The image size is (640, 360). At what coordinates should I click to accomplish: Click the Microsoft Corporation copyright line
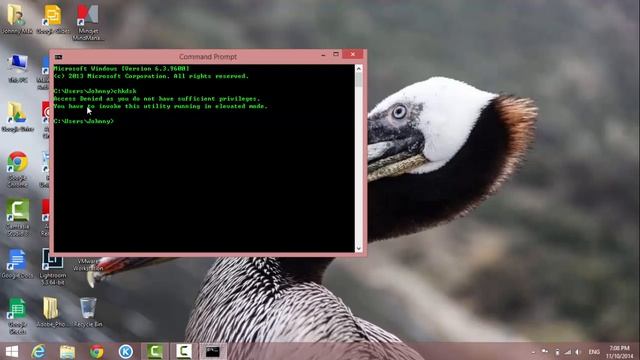151,76
